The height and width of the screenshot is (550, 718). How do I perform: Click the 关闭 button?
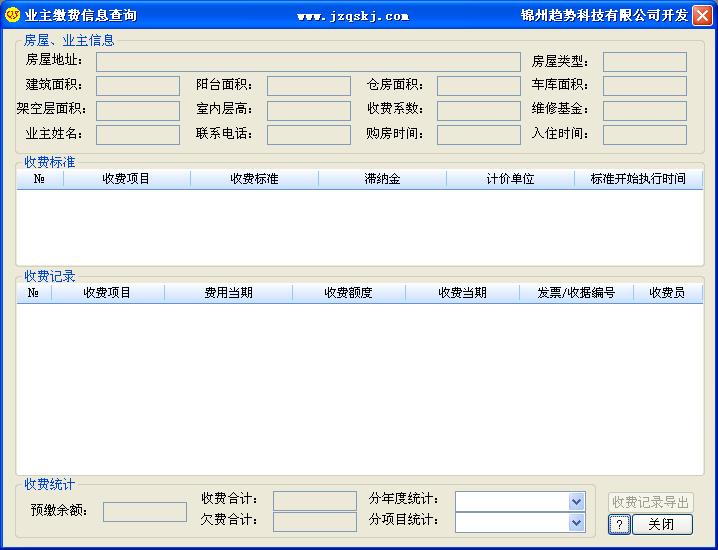[662, 525]
